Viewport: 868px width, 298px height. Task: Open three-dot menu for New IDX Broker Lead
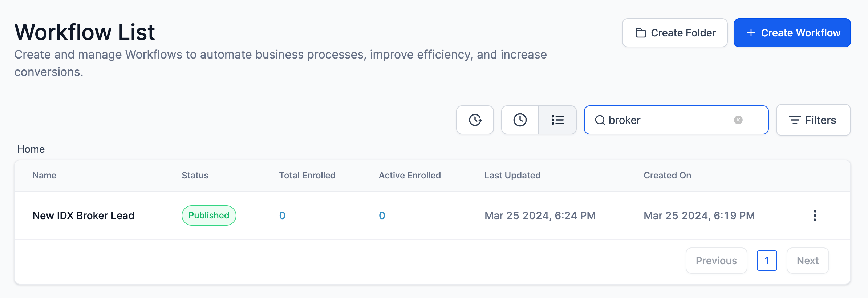[x=815, y=216]
